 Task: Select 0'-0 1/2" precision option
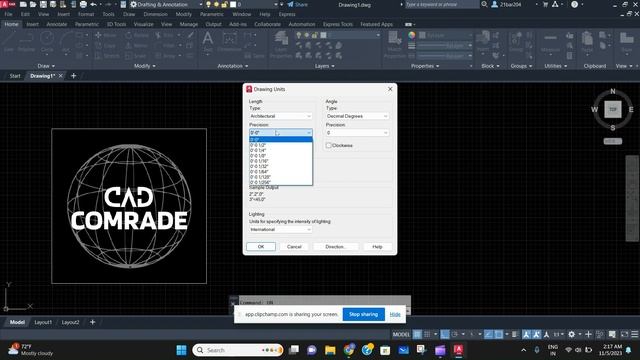(281, 145)
